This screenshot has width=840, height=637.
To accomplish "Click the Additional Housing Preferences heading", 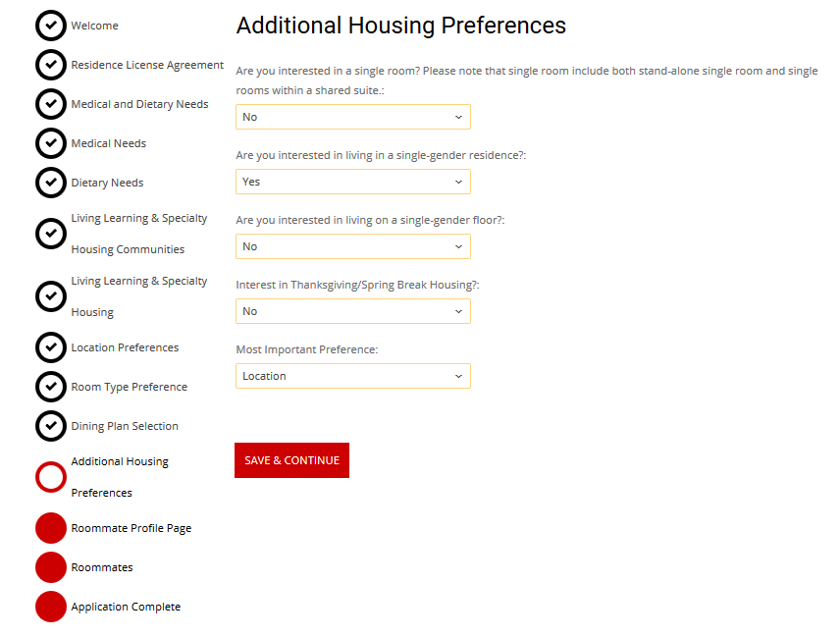I will (x=400, y=26).
